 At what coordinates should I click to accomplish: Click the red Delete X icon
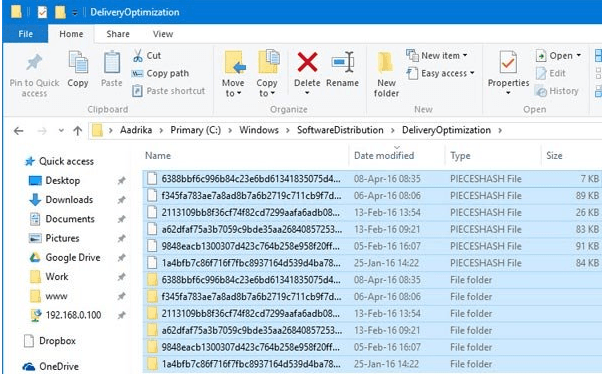pyautogui.click(x=307, y=62)
